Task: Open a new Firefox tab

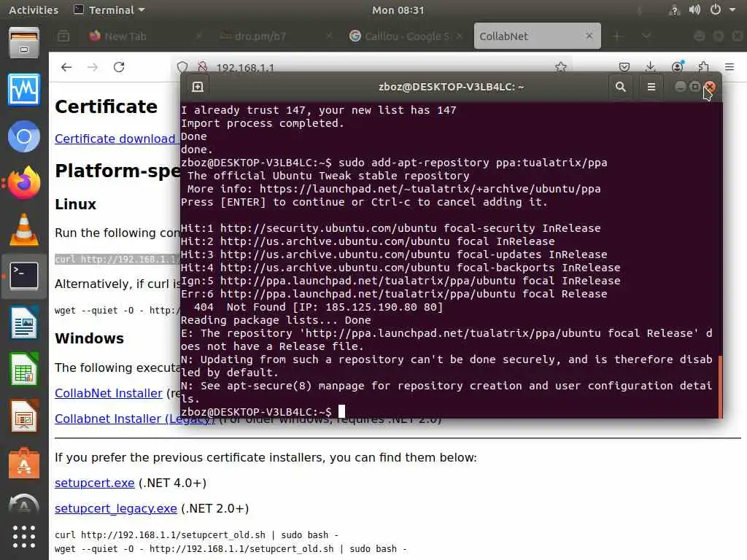Action: [617, 36]
